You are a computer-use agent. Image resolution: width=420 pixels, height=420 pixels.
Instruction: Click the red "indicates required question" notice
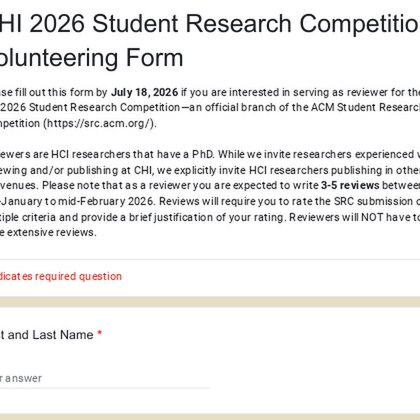click(x=61, y=276)
